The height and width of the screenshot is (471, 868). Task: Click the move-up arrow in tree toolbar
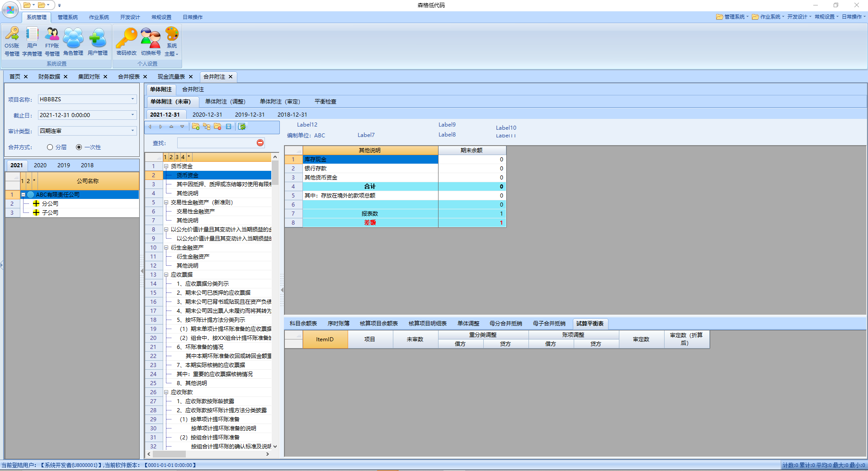[x=171, y=127]
